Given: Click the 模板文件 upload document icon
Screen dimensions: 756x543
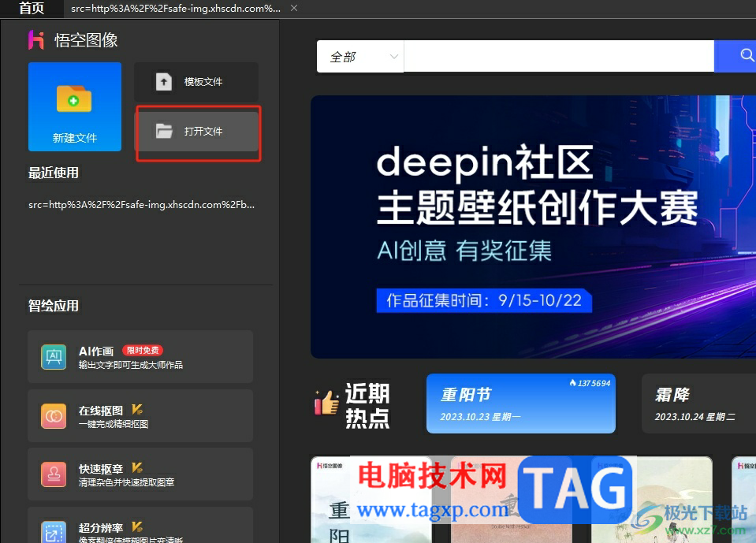Looking at the screenshot, I should click(164, 81).
